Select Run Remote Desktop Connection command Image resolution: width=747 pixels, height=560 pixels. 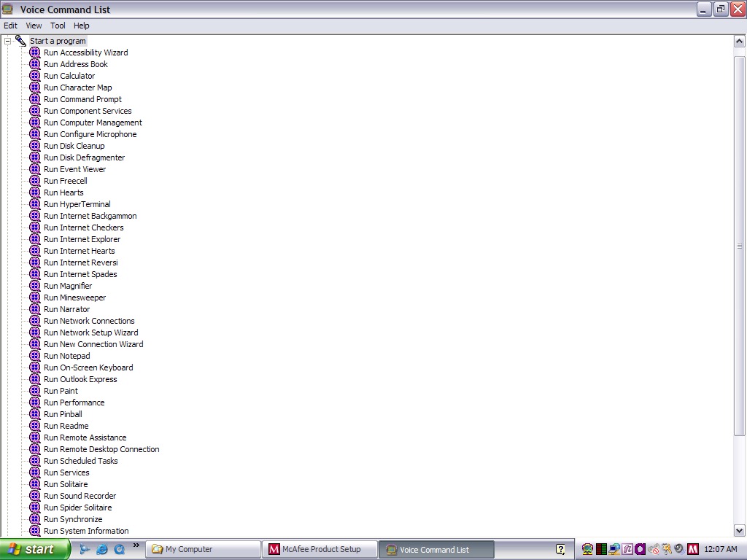(101, 449)
